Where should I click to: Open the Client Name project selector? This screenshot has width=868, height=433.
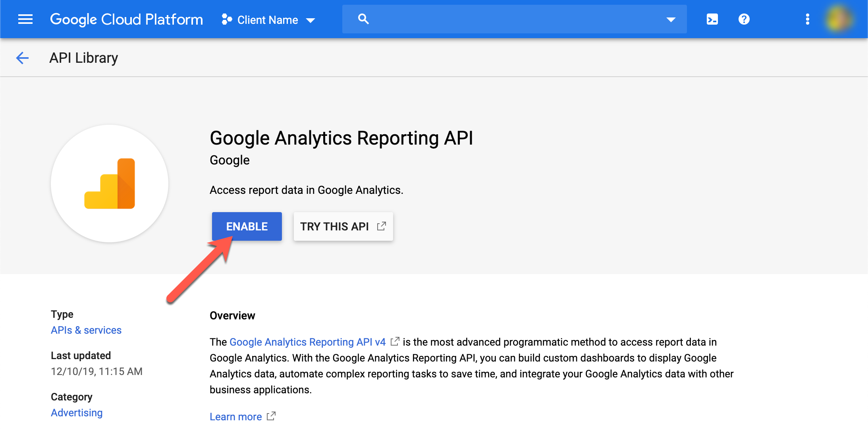[268, 20]
